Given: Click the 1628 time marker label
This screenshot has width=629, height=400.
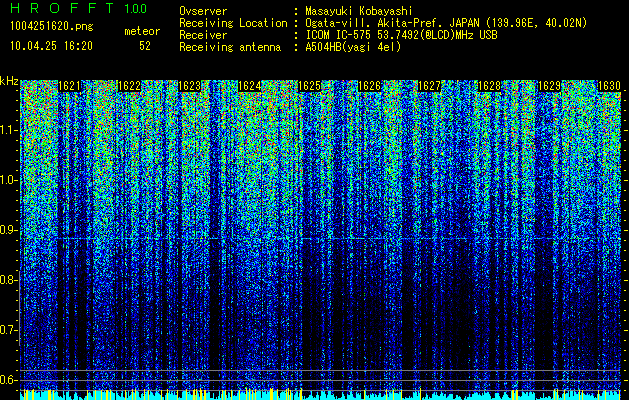Looking at the screenshot, I should (489, 86).
